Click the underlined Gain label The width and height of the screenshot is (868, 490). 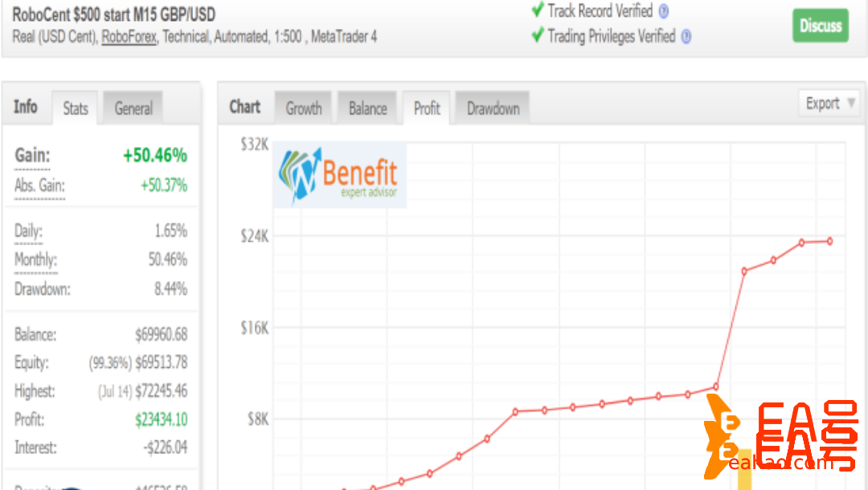click(32, 155)
